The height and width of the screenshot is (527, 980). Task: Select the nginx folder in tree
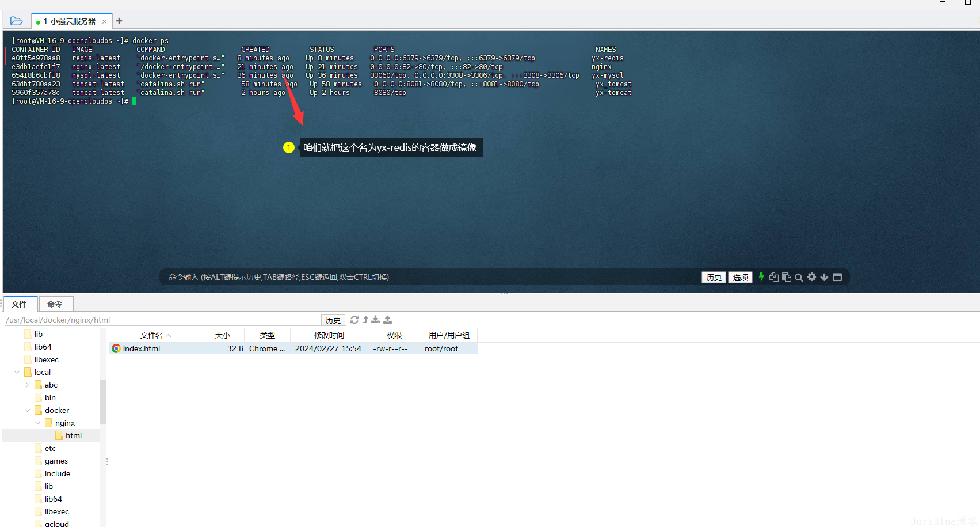coord(65,423)
